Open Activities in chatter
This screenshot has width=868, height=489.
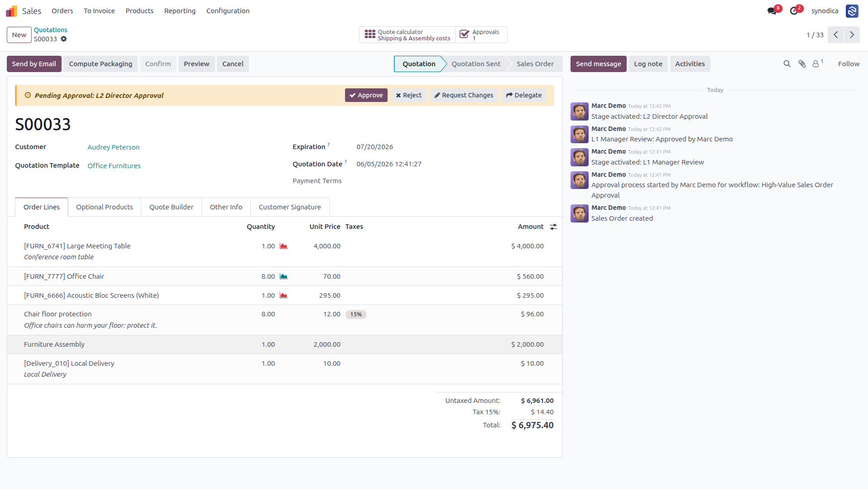pos(690,64)
